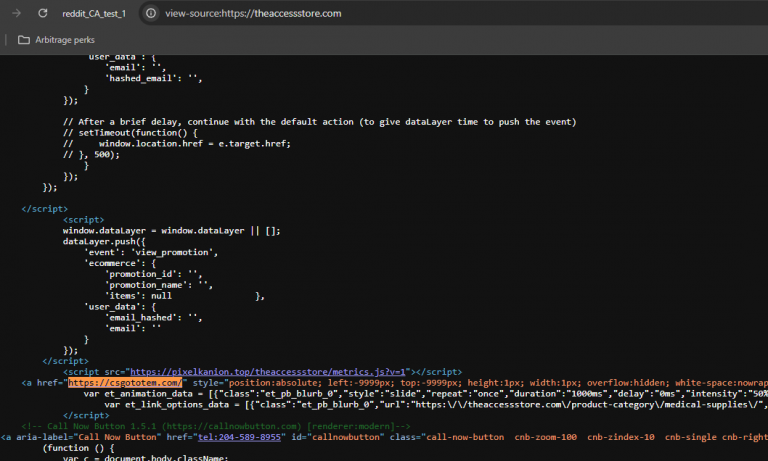Open the Arbitrage perks bookmark folder

pyautogui.click(x=56, y=40)
